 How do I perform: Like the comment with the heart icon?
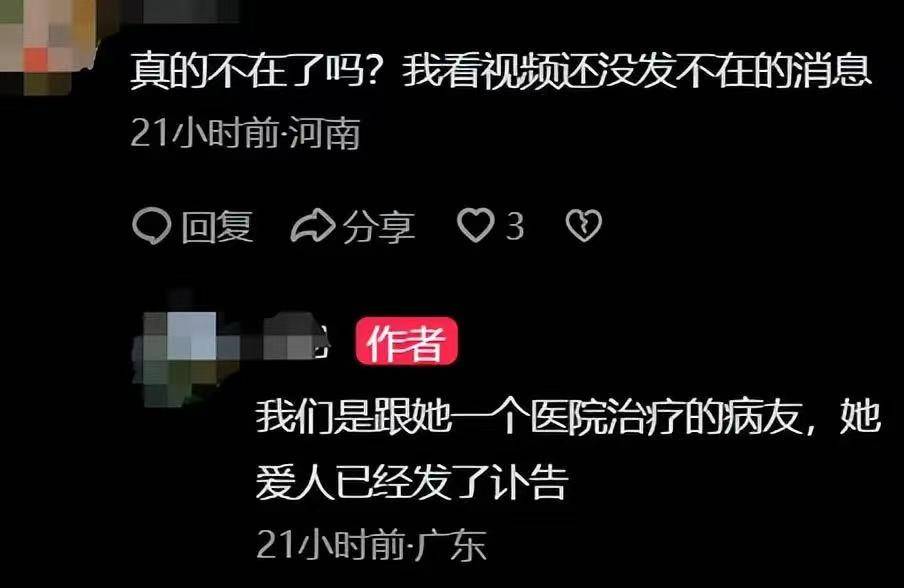tap(476, 225)
